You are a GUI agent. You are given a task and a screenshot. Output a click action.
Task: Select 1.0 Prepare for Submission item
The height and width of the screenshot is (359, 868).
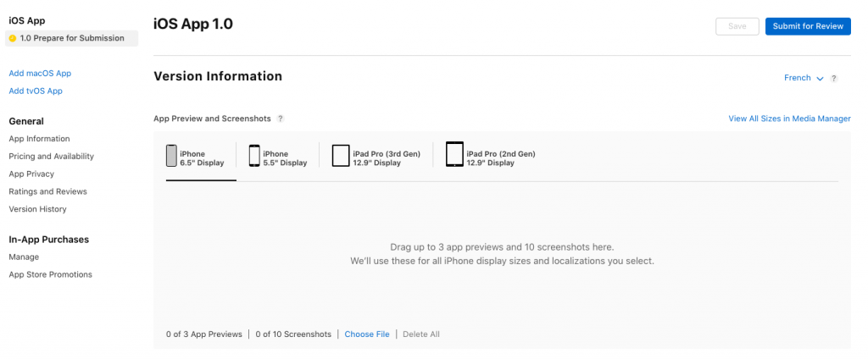coord(72,38)
